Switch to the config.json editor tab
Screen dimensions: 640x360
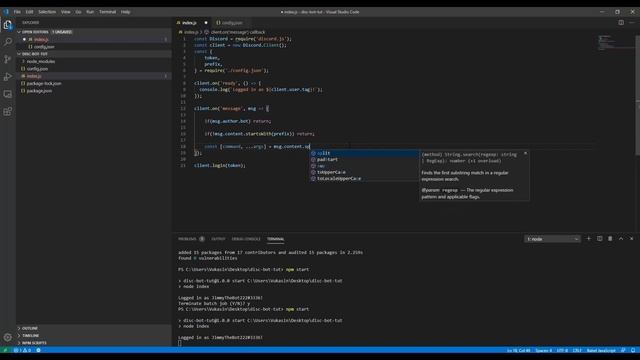coord(232,23)
